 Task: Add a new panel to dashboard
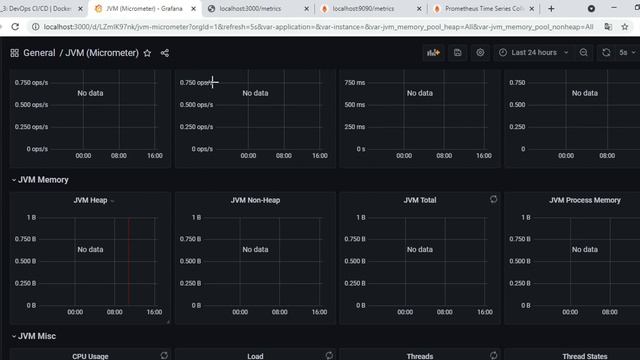433,53
